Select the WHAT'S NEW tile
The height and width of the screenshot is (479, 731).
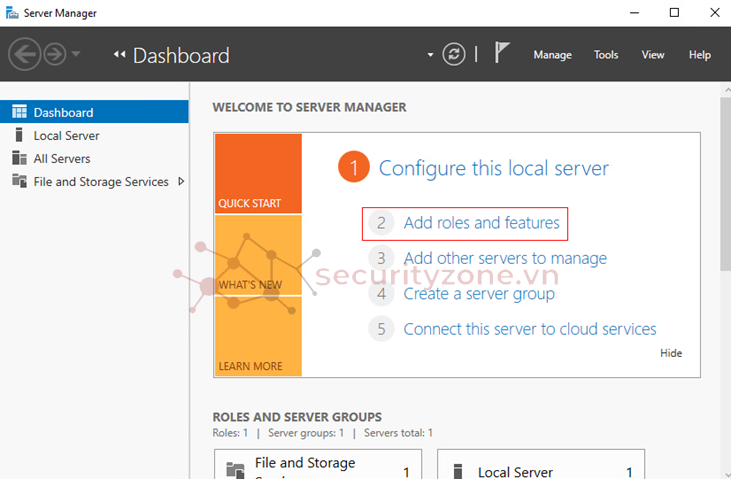pos(257,255)
